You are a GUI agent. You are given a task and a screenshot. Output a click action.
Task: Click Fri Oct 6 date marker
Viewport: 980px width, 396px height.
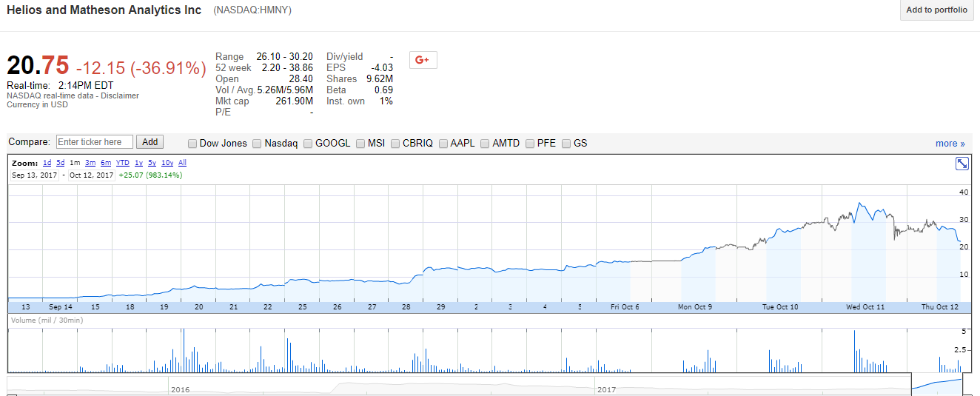pyautogui.click(x=625, y=306)
